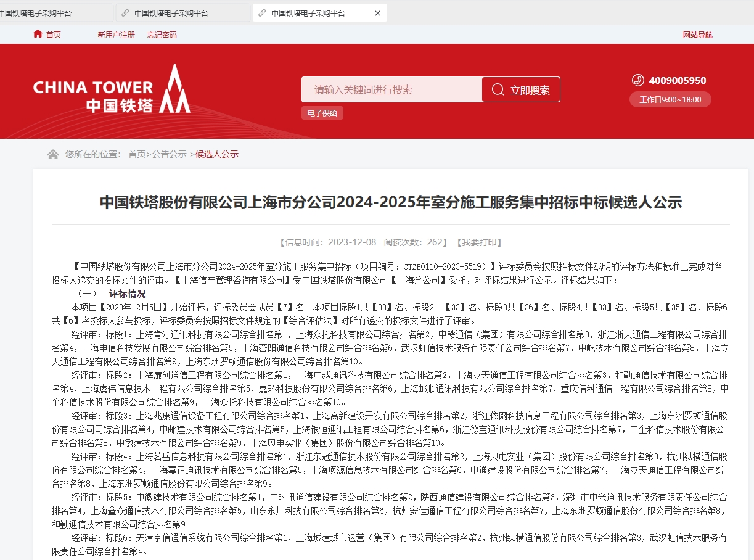Click link icon on second tab

pos(126,13)
